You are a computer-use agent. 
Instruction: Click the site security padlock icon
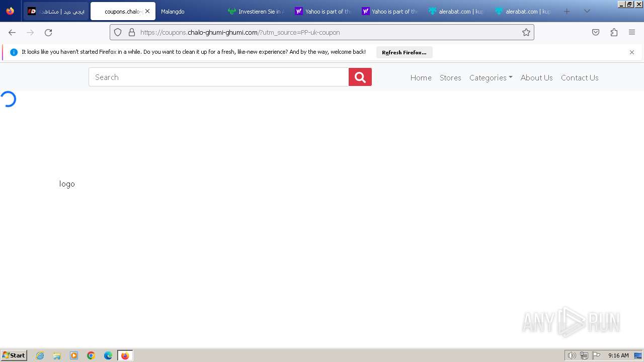click(x=132, y=32)
